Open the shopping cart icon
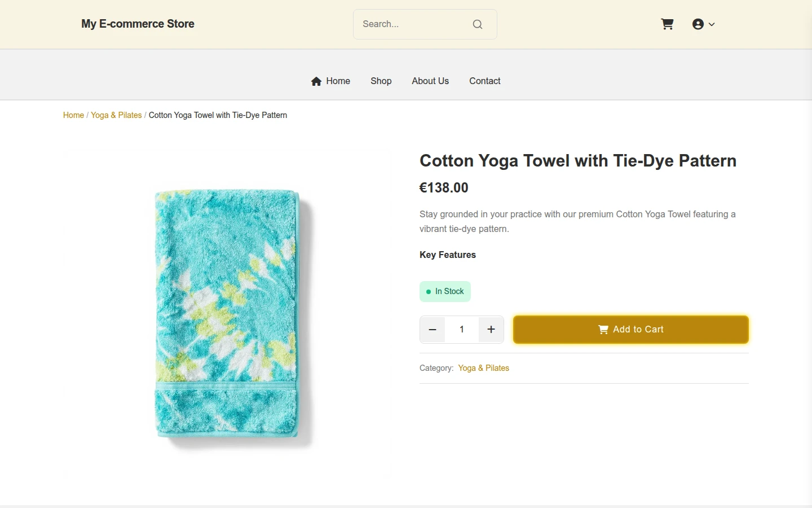Screen dimensions: 812x508 coord(667,24)
